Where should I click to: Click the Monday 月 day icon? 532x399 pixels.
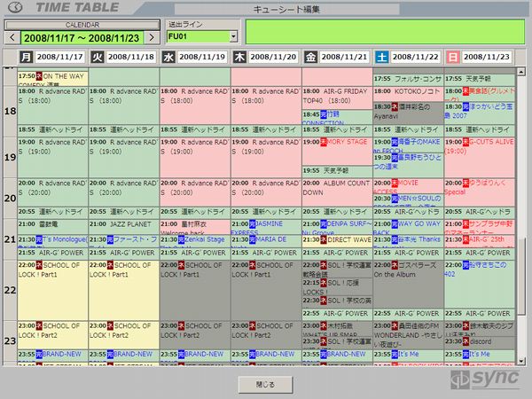(x=26, y=58)
